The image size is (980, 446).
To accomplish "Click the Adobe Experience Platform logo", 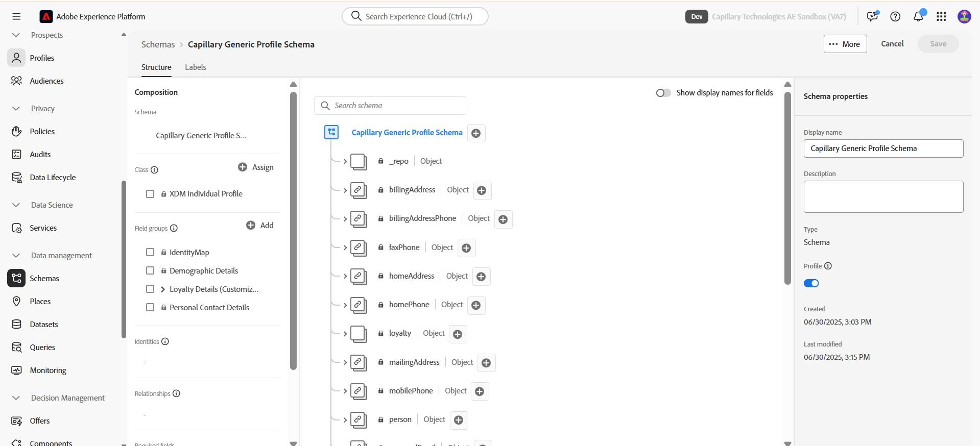I will (x=46, y=16).
